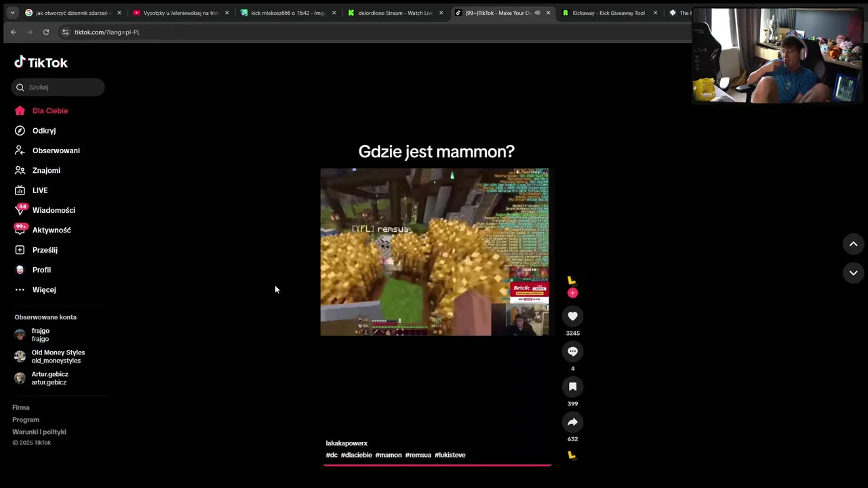View site information icon in address bar
Screen dimensions: 868x488
[x=65, y=32]
